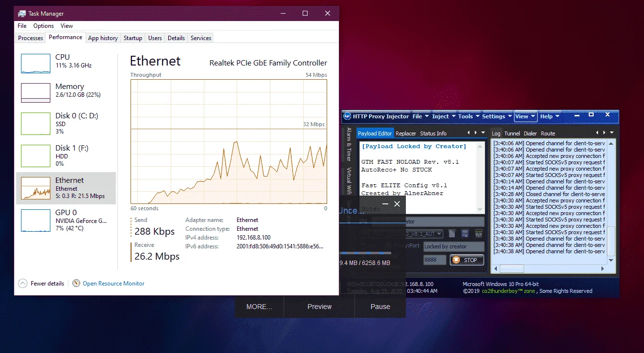
Task: Open Help dropdown menu
Action: (550, 116)
